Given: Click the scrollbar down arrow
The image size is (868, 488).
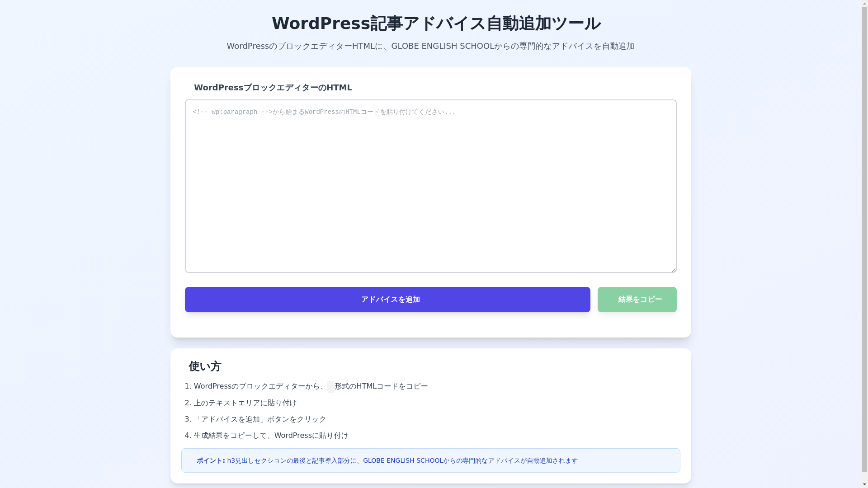Looking at the screenshot, I should pyautogui.click(x=864, y=484).
